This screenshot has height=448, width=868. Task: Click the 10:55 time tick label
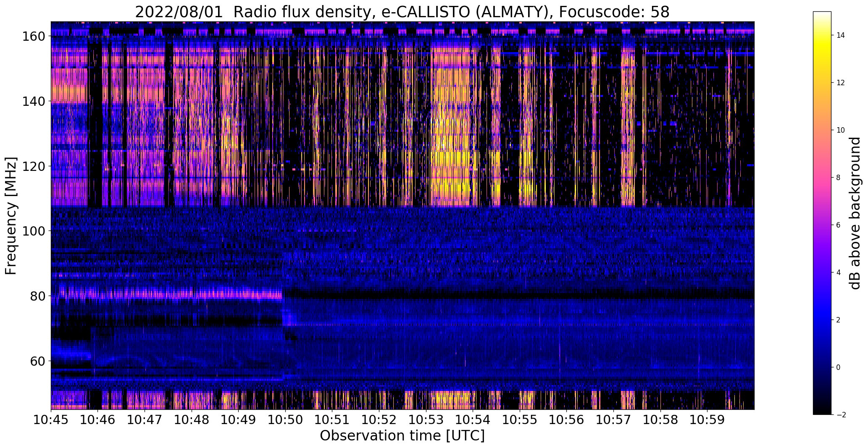tap(520, 420)
